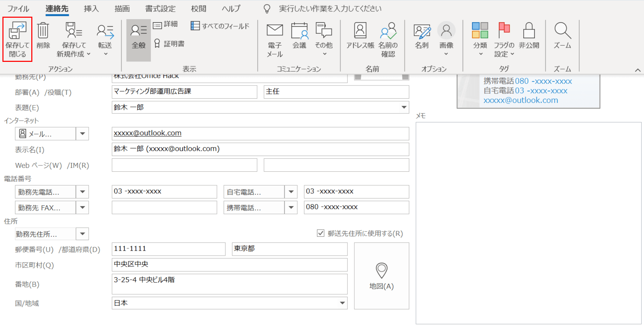Image resolution: width=644 pixels, height=327 pixels.
Task: Click the Save and Close icon
Action: (17, 31)
